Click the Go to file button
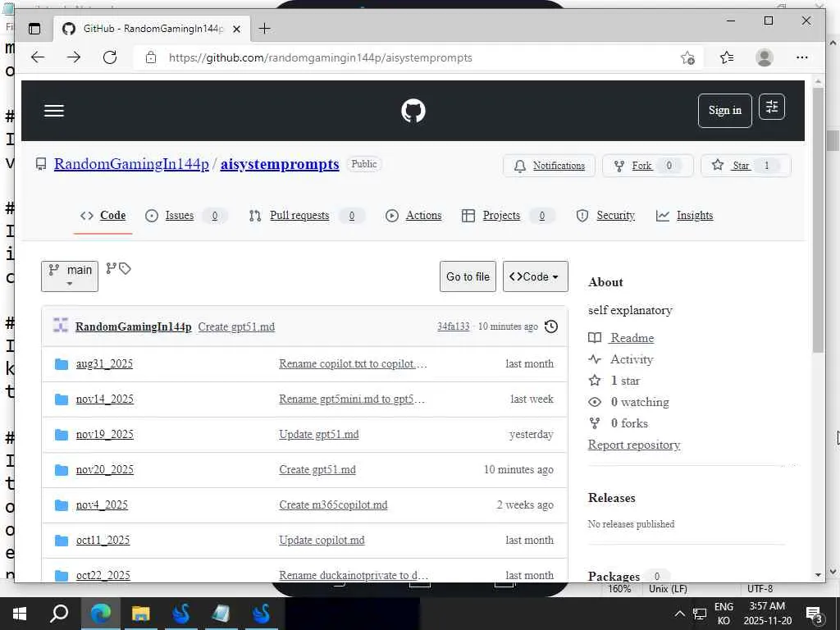Image resolution: width=840 pixels, height=630 pixels. (468, 276)
